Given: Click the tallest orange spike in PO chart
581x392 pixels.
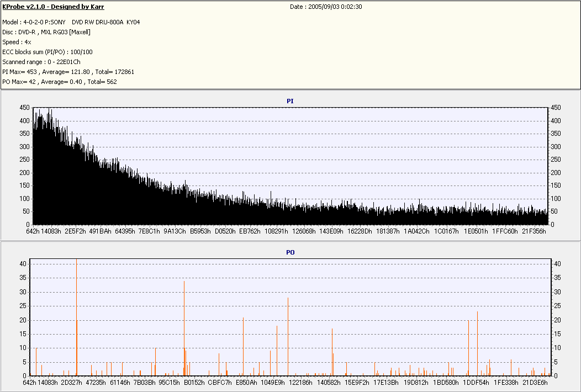Looking at the screenshot, I should (x=76, y=309).
